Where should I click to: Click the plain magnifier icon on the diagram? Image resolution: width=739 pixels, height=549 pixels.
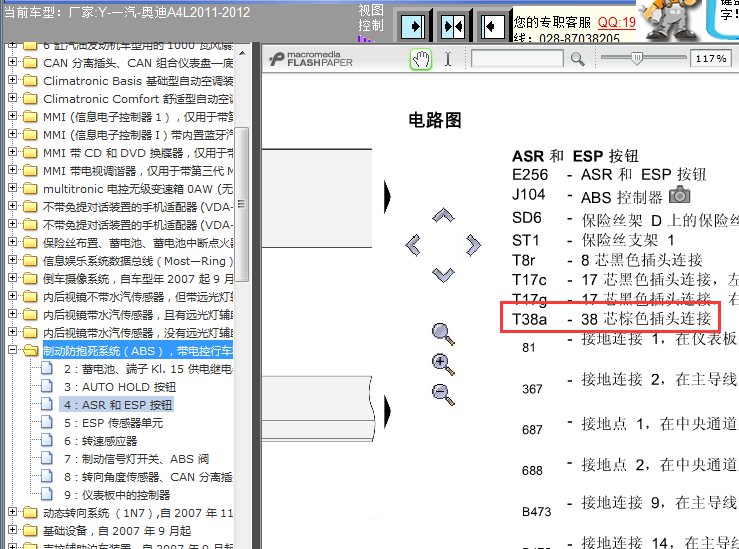(443, 334)
